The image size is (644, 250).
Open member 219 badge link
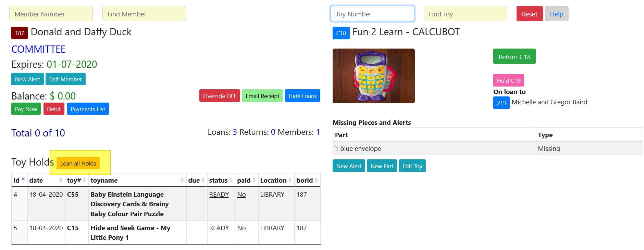tap(501, 103)
